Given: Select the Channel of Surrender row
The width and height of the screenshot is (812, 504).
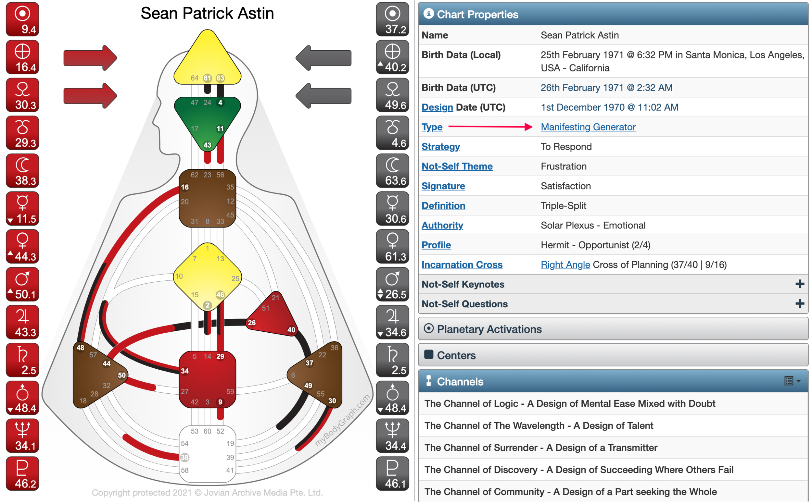Looking at the screenshot, I should [x=613, y=448].
